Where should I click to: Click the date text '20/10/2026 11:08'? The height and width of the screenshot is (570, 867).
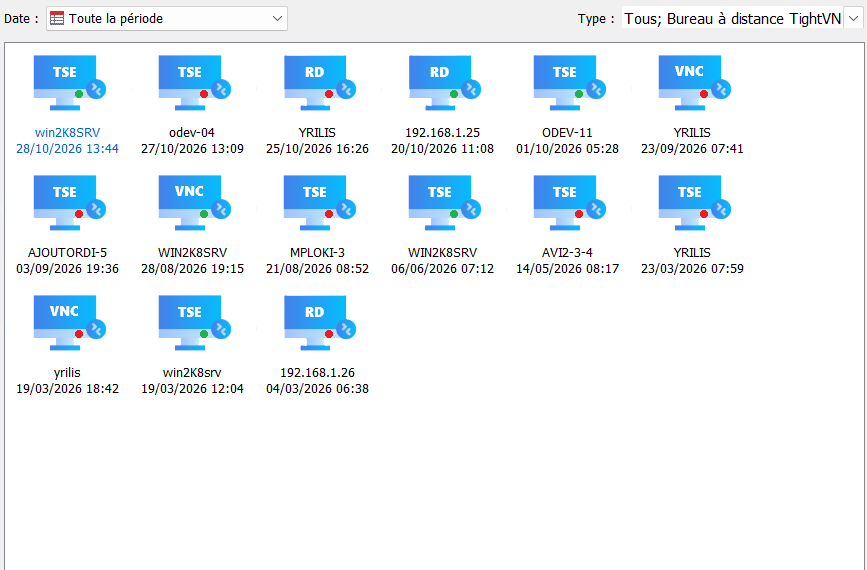442,149
